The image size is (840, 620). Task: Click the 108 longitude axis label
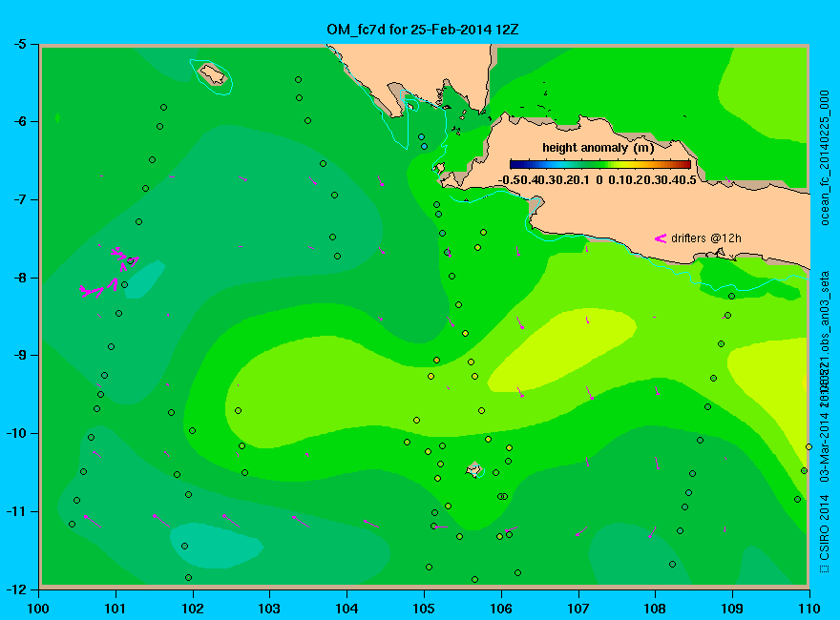coord(655,609)
